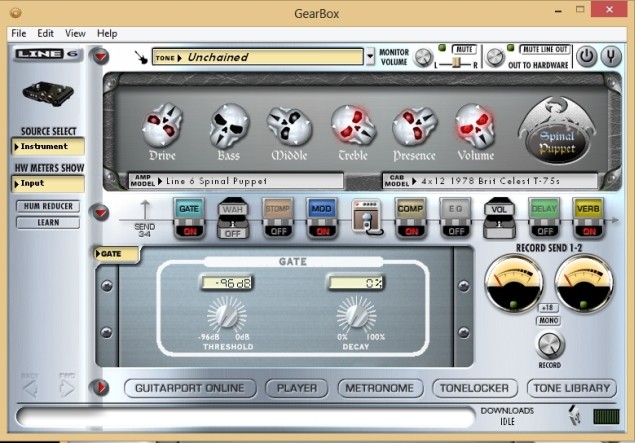This screenshot has height=443, width=635.
Task: Select the WAH pedal in the chain
Action: [232, 218]
